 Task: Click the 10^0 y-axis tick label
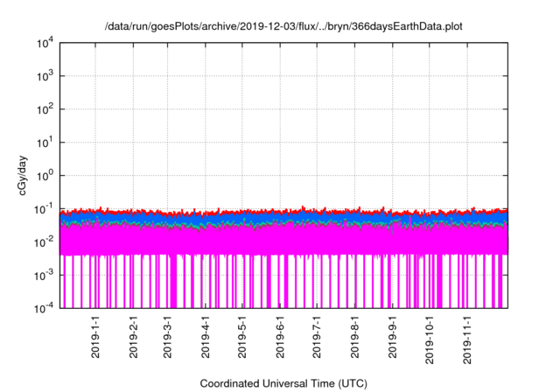pyautogui.click(x=45, y=175)
